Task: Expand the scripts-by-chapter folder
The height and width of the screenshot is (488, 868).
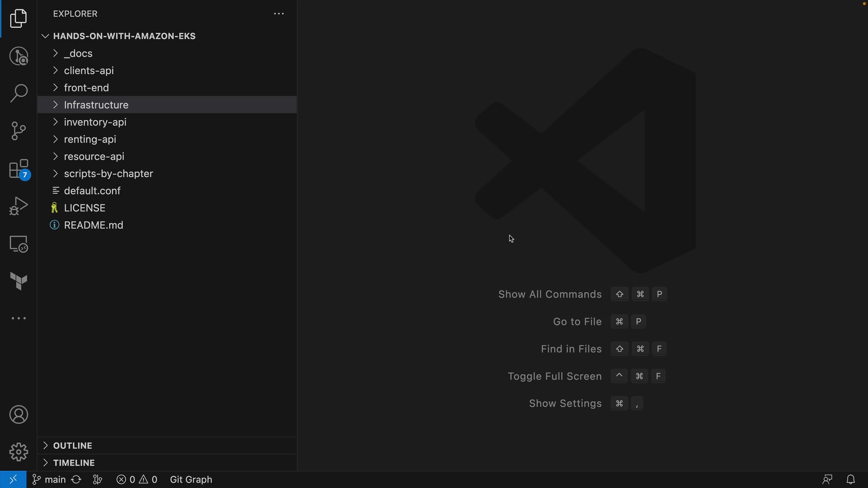Action: 108,174
